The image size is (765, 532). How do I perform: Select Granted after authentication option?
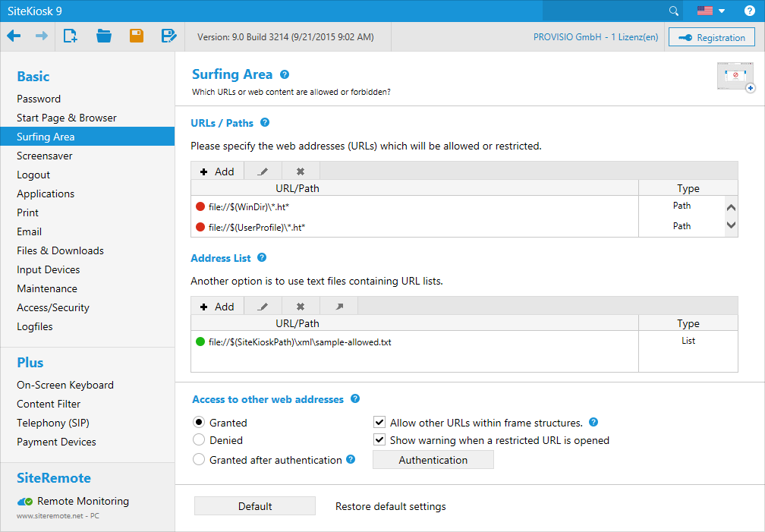tap(199, 460)
